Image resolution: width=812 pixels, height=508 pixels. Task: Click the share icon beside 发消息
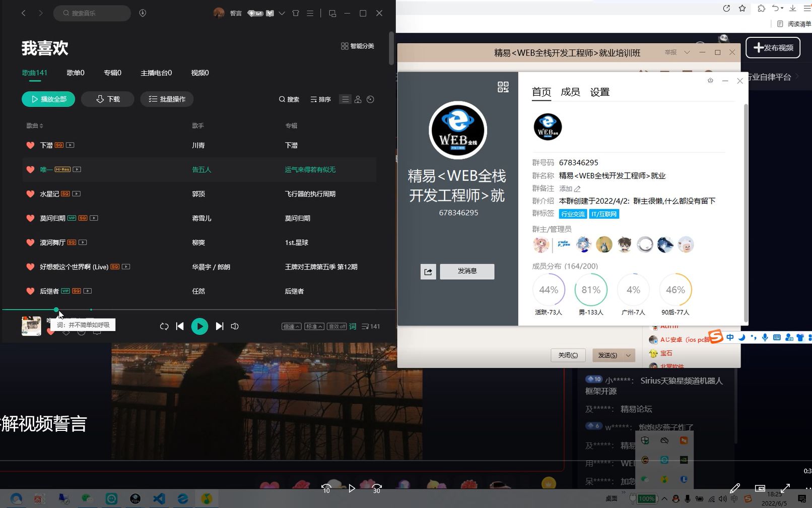click(x=428, y=272)
